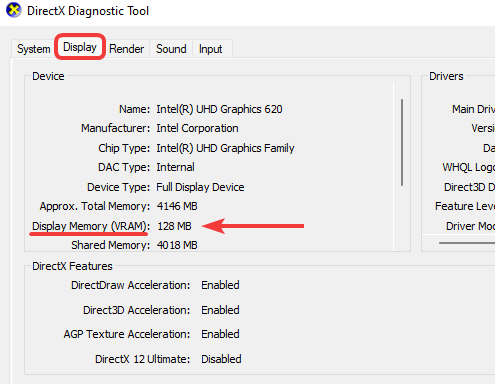Click the Device list vertical scrollbar
Viewport: 495px width, 384px height.
(x=402, y=142)
